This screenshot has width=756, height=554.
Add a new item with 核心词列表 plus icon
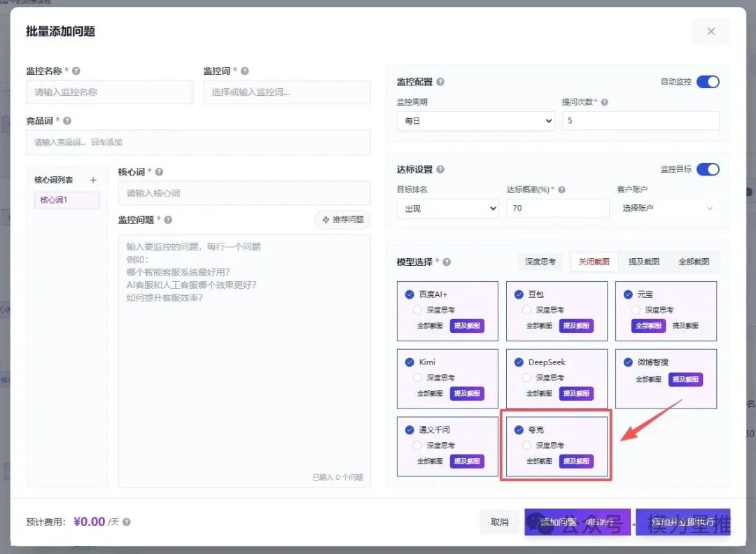(93, 180)
